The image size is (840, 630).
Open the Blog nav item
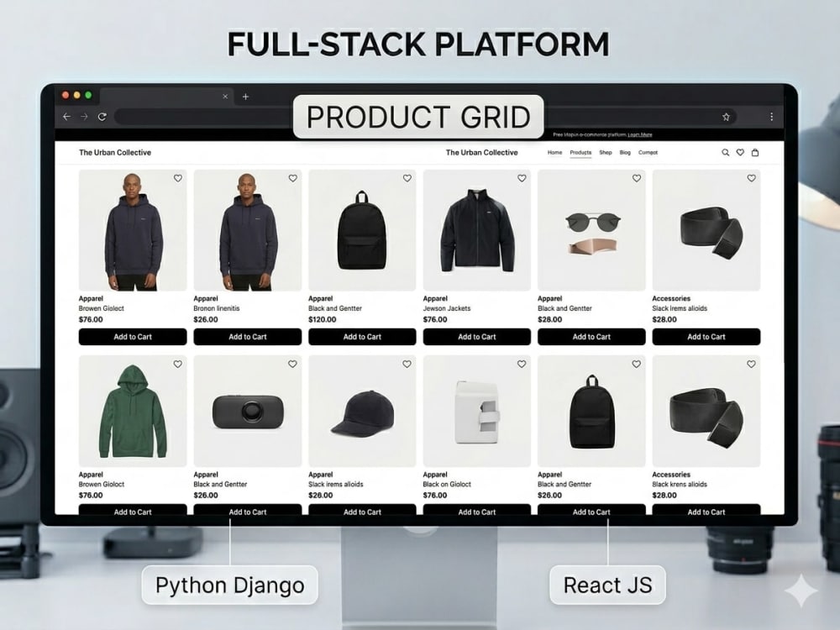pyautogui.click(x=625, y=153)
